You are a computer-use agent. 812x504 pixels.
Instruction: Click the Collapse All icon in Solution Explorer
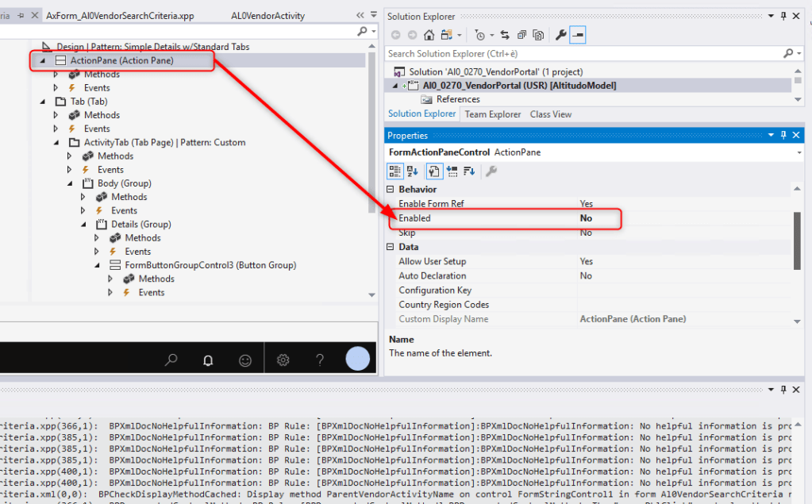[521, 35]
